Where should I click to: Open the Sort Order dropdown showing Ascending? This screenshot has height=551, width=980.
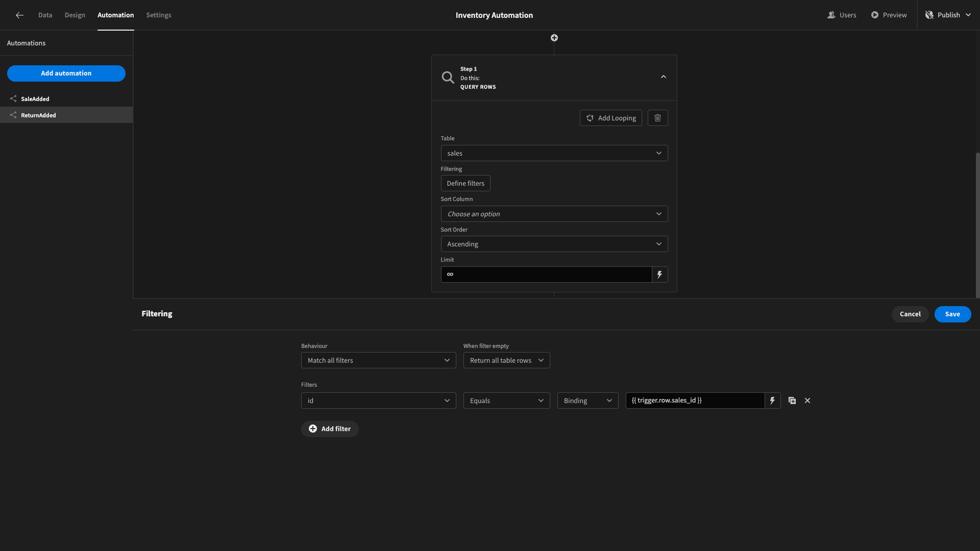click(x=554, y=244)
